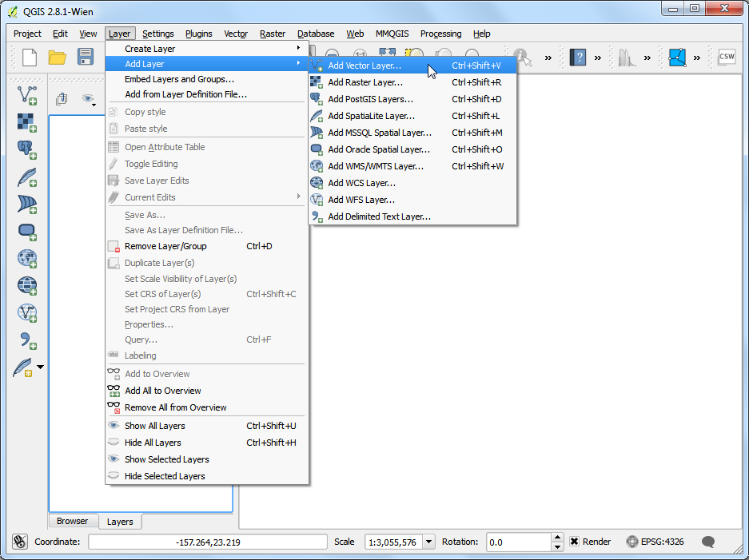
Task: Expand the overflow chevron after the Help icon
Action: tap(598, 58)
